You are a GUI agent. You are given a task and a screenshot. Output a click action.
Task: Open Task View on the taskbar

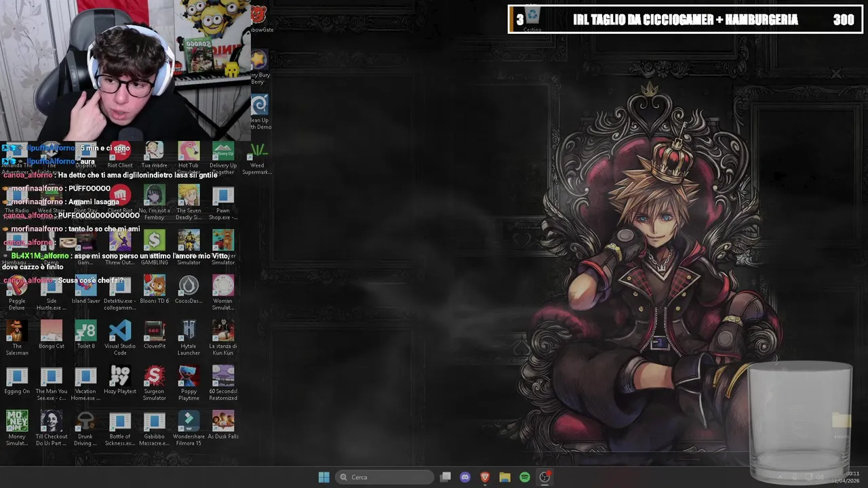click(x=446, y=477)
